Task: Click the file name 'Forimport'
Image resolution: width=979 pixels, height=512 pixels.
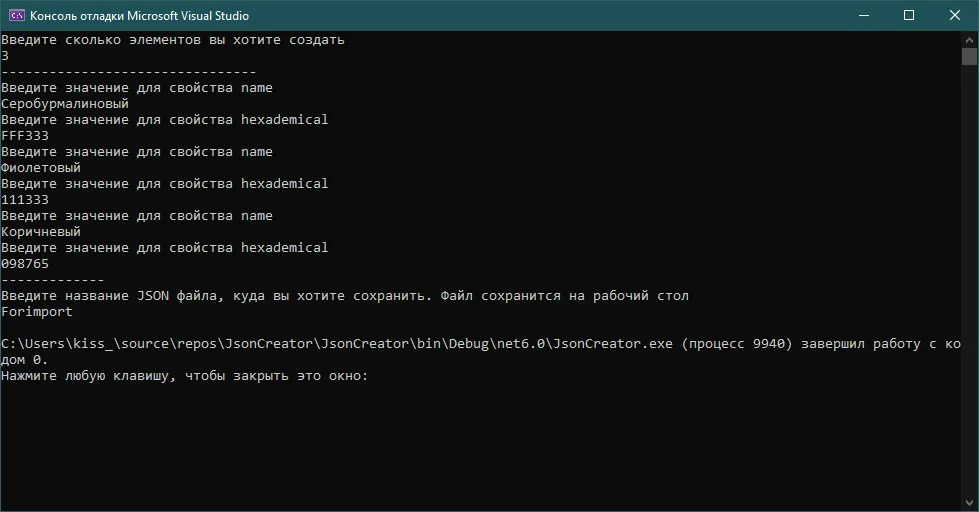Action: 37,312
